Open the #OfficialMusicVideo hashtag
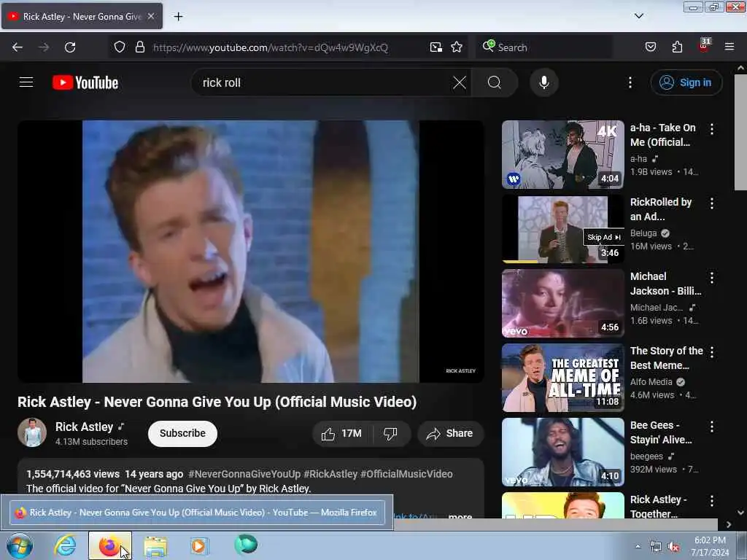 pos(406,474)
